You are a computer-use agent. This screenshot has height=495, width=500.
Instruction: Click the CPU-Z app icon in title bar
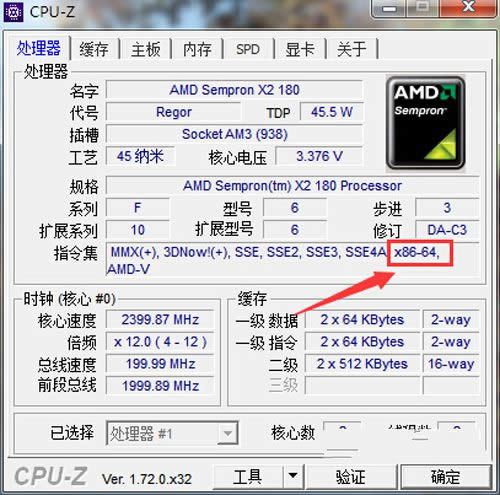coord(13,12)
